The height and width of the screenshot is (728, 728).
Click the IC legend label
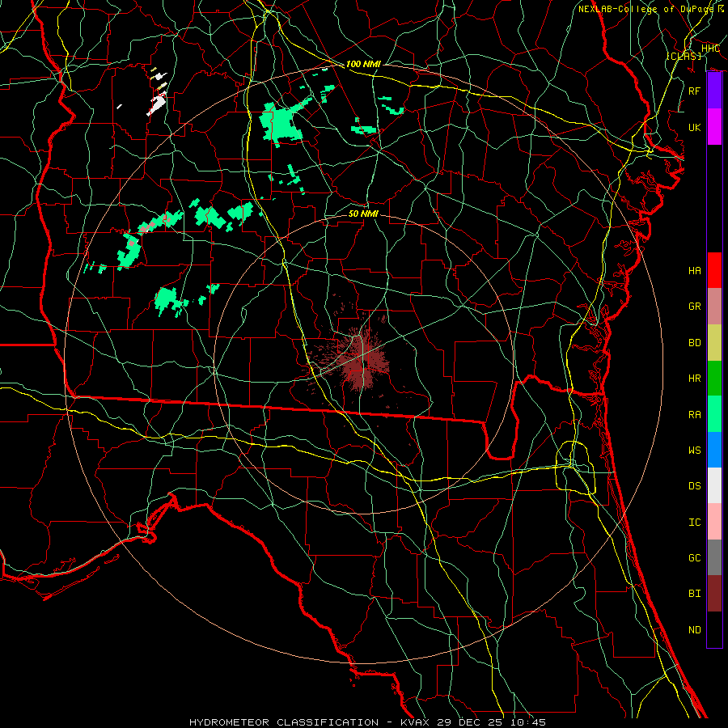coord(695,523)
